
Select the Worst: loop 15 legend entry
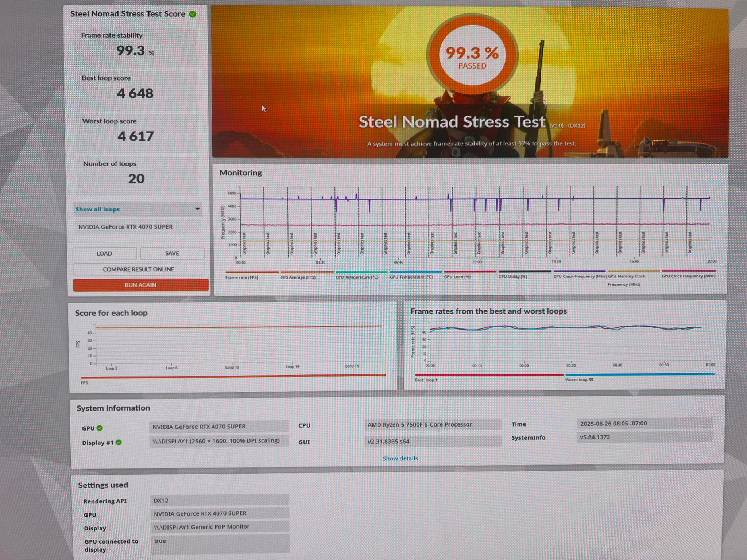point(639,377)
